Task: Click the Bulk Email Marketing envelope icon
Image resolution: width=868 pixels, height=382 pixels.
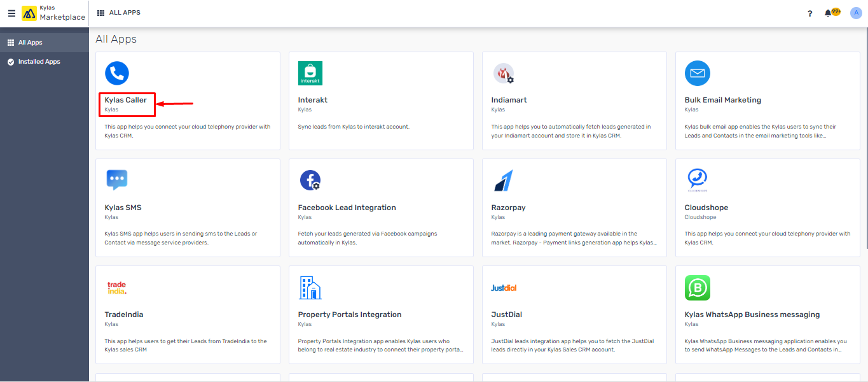Action: click(x=697, y=73)
